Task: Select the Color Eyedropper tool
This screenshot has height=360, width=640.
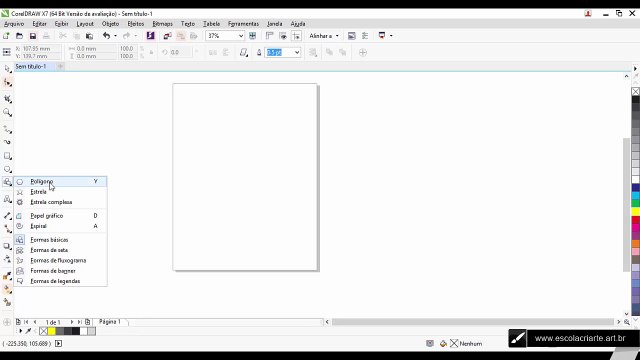Action: click(x=7, y=276)
